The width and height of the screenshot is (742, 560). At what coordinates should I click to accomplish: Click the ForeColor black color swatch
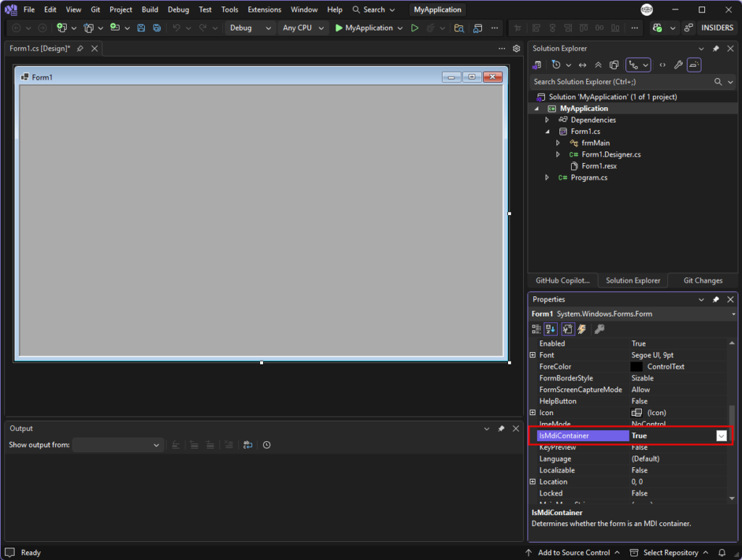[x=636, y=367]
